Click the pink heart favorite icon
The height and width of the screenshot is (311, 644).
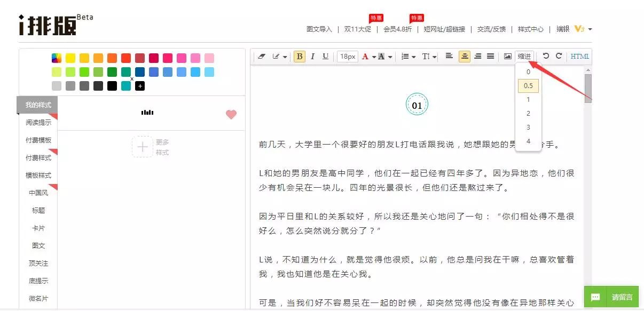231,114
